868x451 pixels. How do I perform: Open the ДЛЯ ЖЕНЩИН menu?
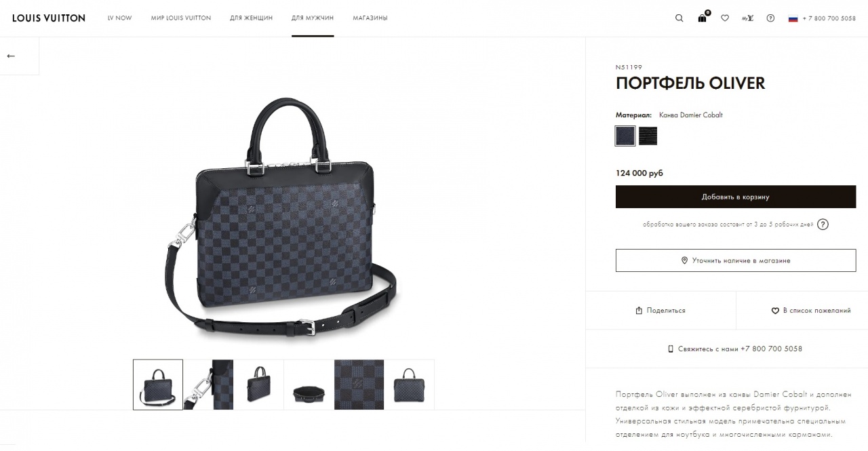[251, 18]
